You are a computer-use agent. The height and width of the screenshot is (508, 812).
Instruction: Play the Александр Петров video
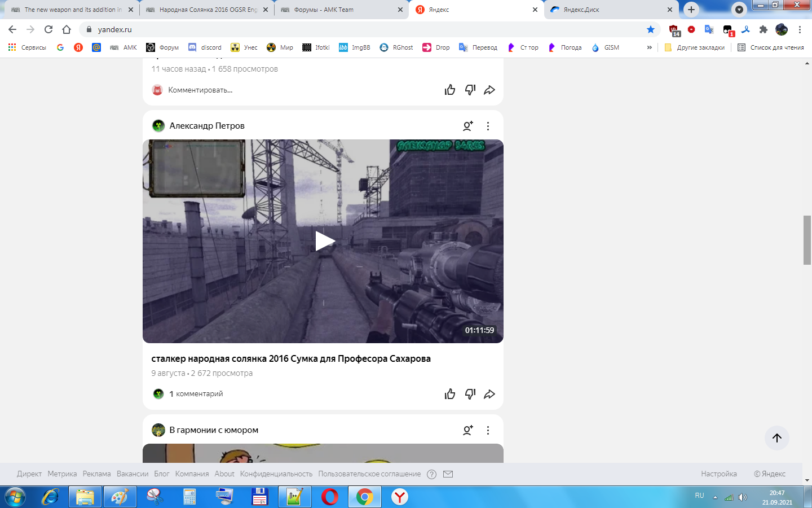(324, 241)
